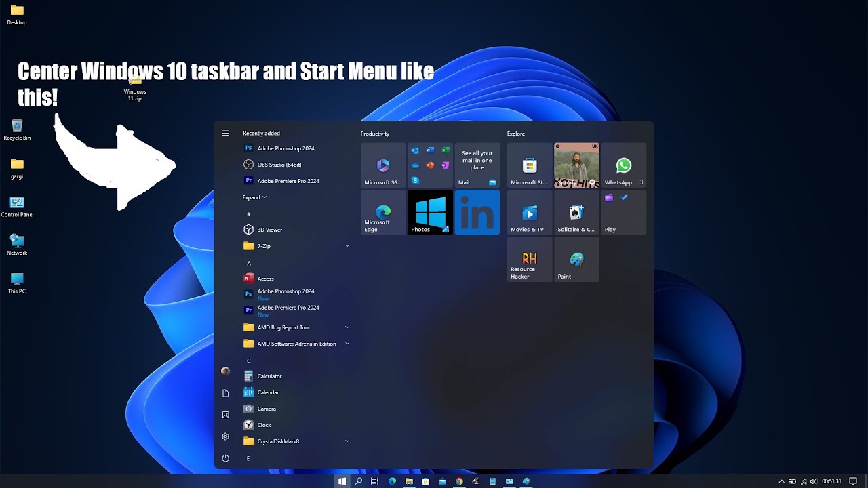
Task: Click the Productivity group header
Action: (375, 134)
